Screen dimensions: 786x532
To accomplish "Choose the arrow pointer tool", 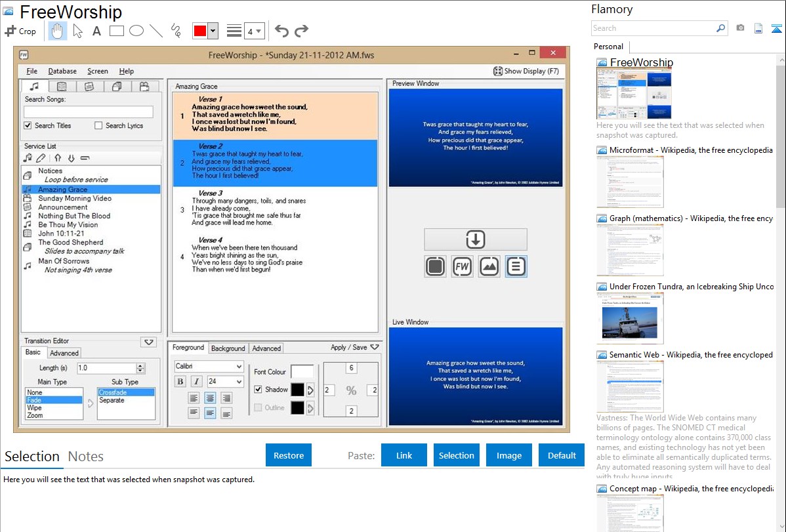I will (77, 31).
